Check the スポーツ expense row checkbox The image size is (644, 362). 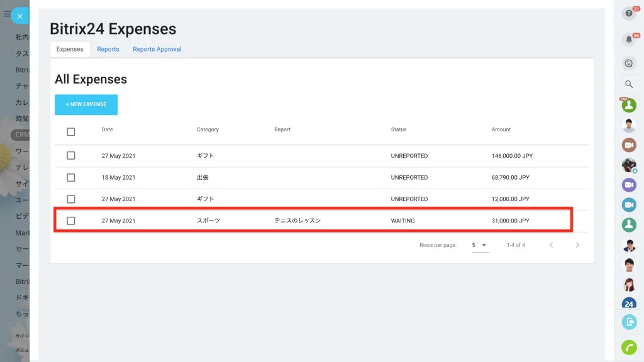tap(70, 221)
